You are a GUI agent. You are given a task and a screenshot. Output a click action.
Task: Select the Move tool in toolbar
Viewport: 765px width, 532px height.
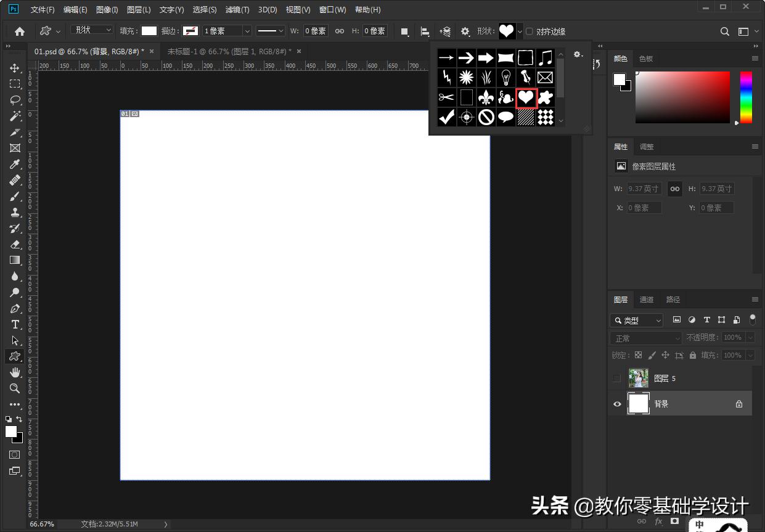[15, 68]
